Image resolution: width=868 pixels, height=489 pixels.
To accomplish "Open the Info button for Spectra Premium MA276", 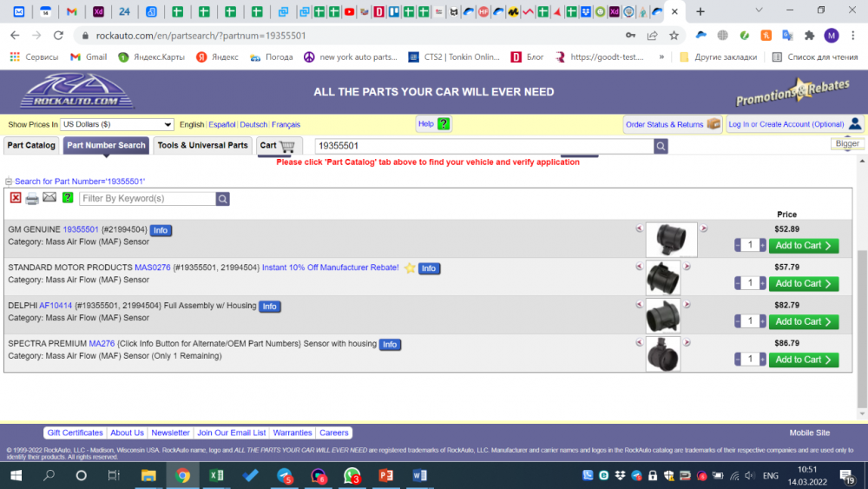I will (390, 345).
